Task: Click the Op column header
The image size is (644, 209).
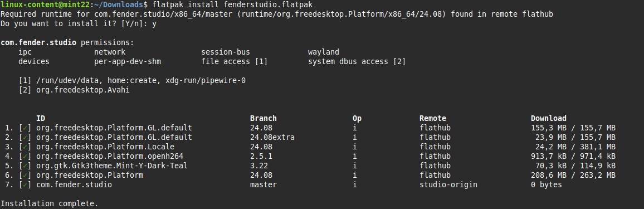Action: (x=357, y=118)
